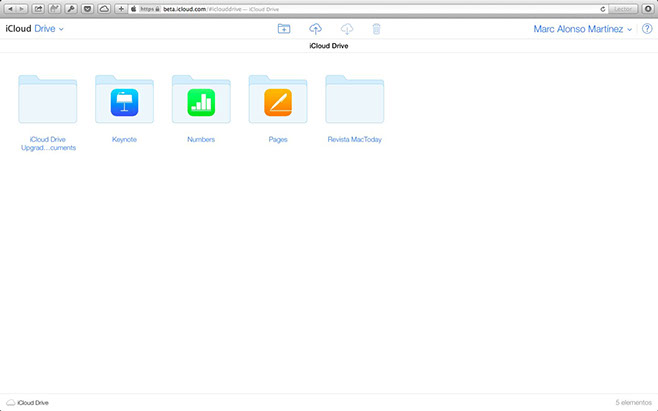The width and height of the screenshot is (658, 411).
Task: Click the Lector reader button
Action: (x=622, y=8)
